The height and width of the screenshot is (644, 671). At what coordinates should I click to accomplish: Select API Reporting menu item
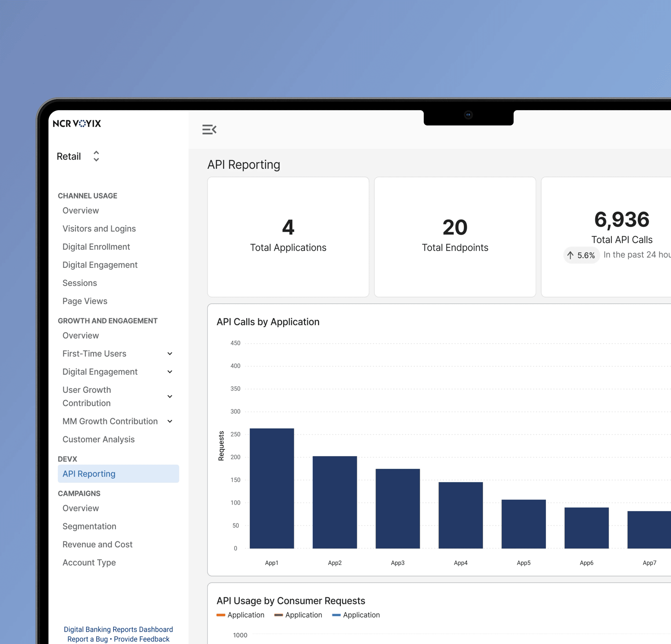118,473
